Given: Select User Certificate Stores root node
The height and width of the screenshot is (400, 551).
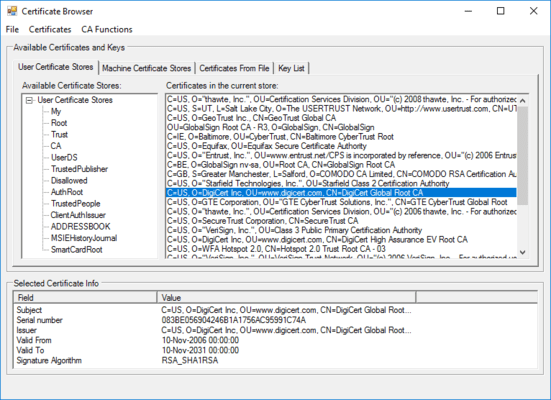Looking at the screenshot, I should click(75, 100).
